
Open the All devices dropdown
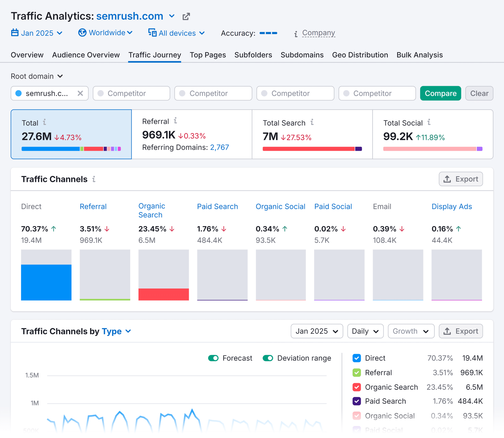(x=176, y=33)
